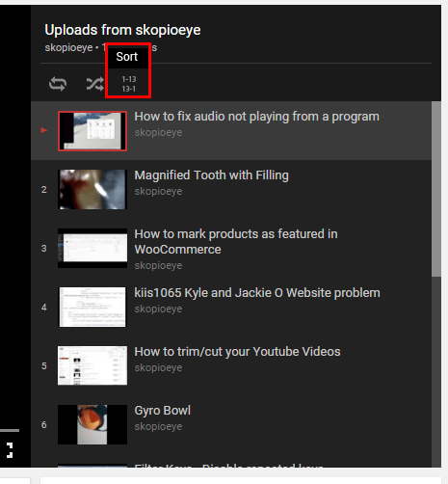The height and width of the screenshot is (484, 448).
Task: Open the playlist title Uploads from skopioeye
Action: tap(122, 30)
